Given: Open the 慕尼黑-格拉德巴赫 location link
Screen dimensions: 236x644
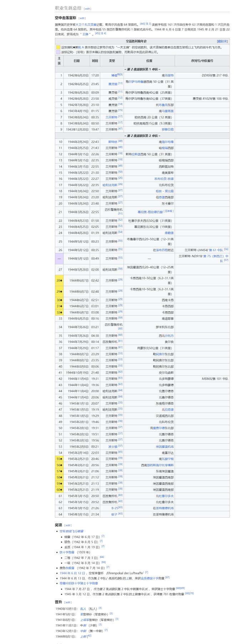Looking at the screenshot, I should (150, 212).
